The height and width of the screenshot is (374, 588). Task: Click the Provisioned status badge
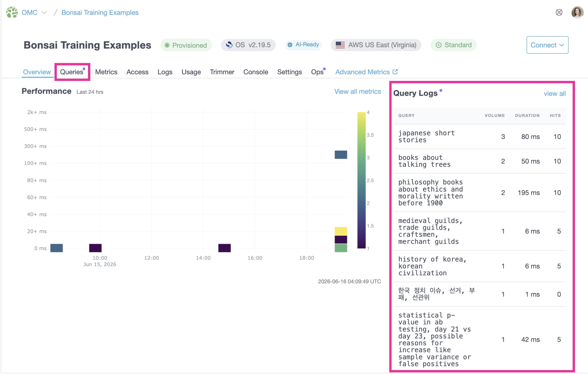click(186, 45)
